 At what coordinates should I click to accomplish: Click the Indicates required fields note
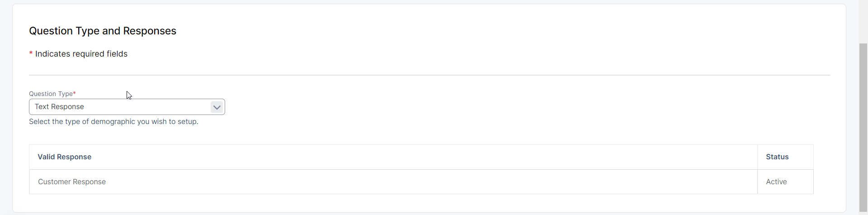tap(81, 54)
